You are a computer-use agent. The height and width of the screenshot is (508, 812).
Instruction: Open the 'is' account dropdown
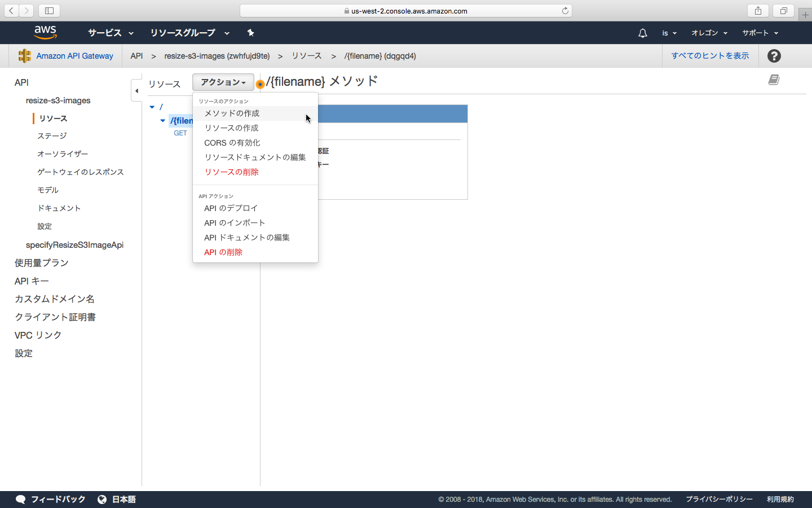coord(669,33)
